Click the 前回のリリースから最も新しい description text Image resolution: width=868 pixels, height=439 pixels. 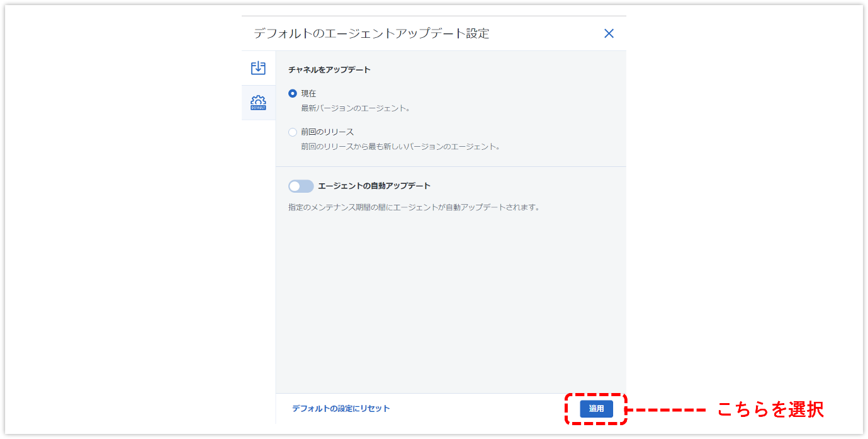(400, 147)
